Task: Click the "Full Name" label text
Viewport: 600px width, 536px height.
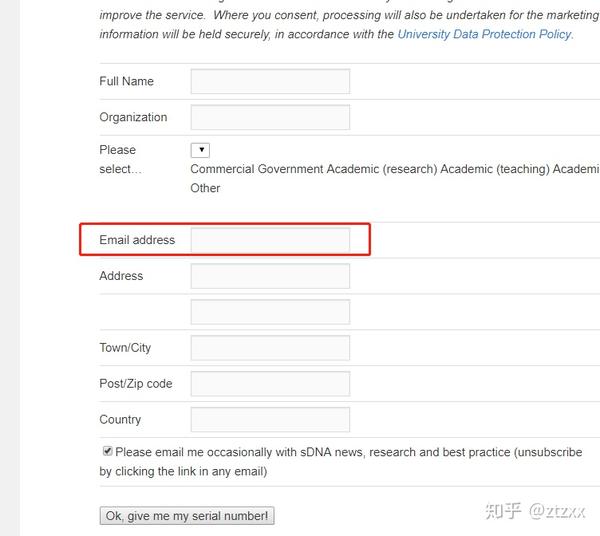Action: point(126,82)
